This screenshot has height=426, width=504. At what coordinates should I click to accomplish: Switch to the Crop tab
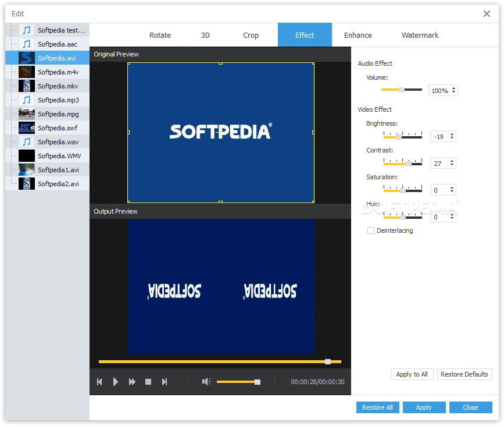(251, 35)
